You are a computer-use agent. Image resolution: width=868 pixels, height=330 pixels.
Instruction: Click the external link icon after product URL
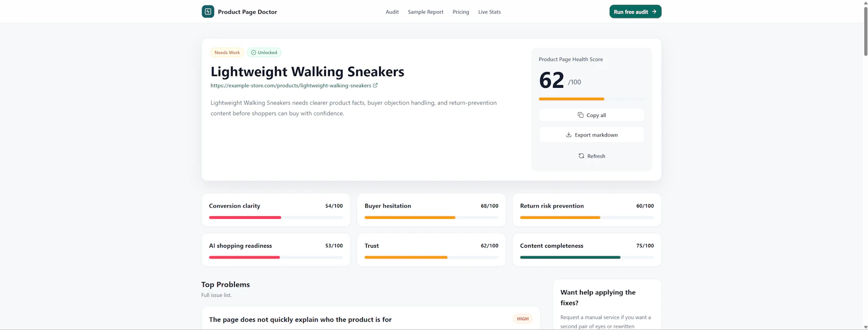[x=375, y=86]
